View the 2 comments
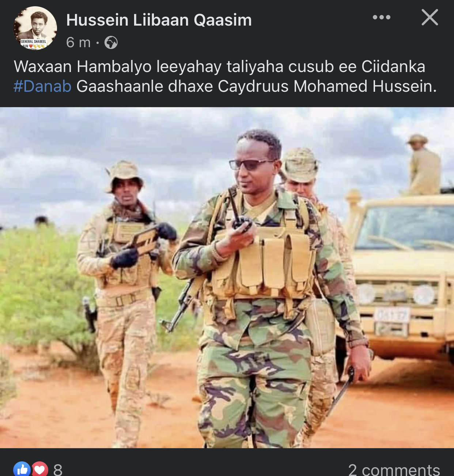Image resolution: width=454 pixels, height=476 pixels. 394,469
